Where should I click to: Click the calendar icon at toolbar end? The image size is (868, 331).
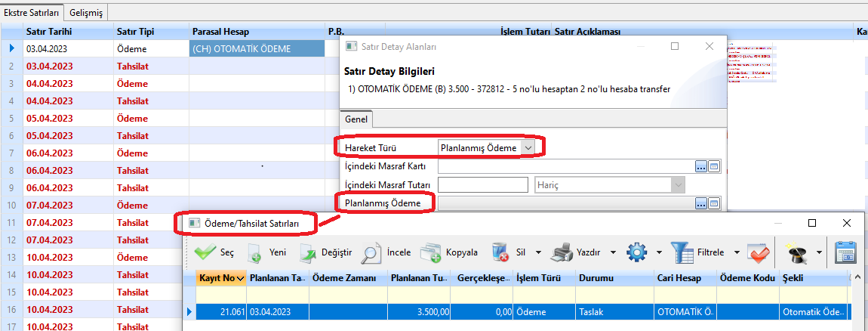click(845, 252)
